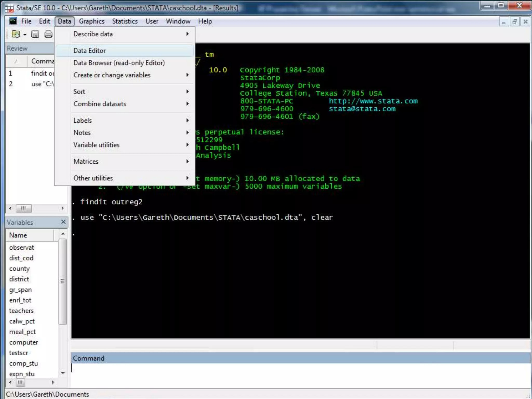Click the Save disk toolbar icon
532x399 pixels.
click(35, 34)
